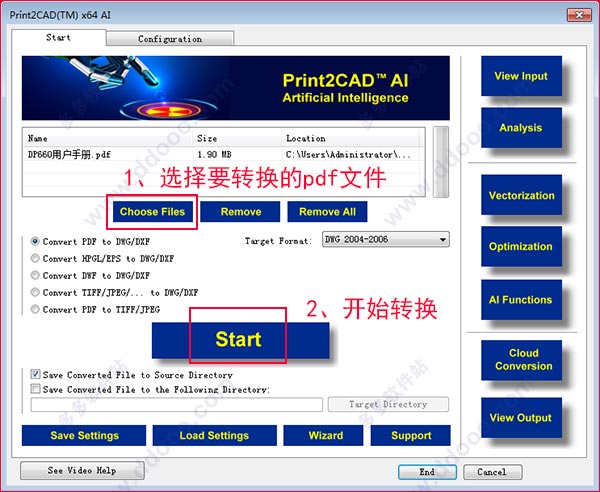600x492 pixels.
Task: Close the Print2CAD window
Action: 579,15
